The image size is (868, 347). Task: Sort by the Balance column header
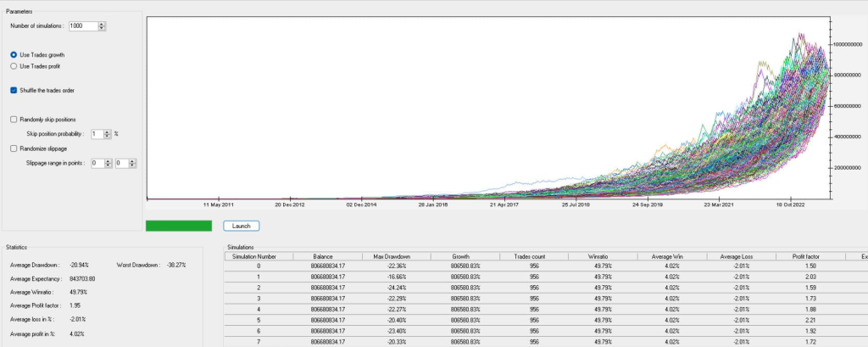pyautogui.click(x=326, y=255)
